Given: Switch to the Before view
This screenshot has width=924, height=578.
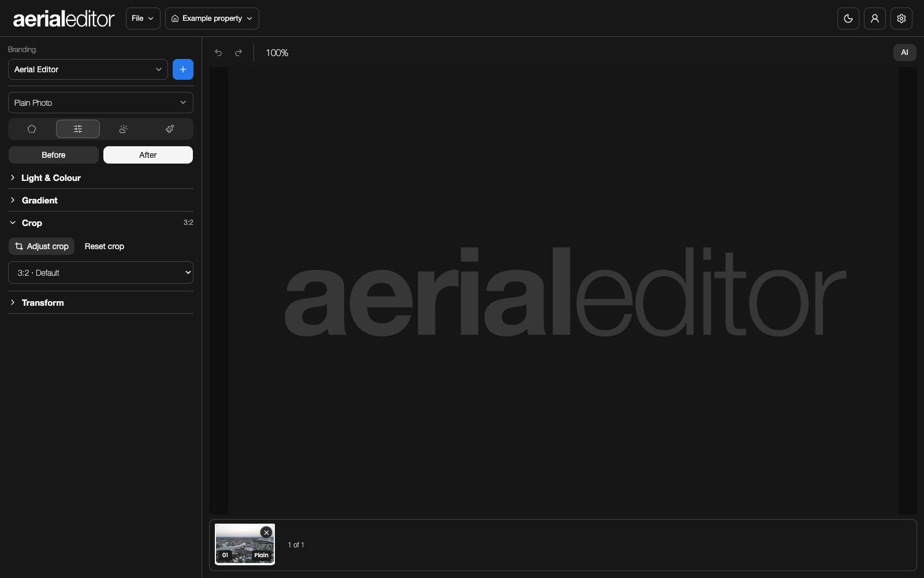Looking at the screenshot, I should click(54, 155).
